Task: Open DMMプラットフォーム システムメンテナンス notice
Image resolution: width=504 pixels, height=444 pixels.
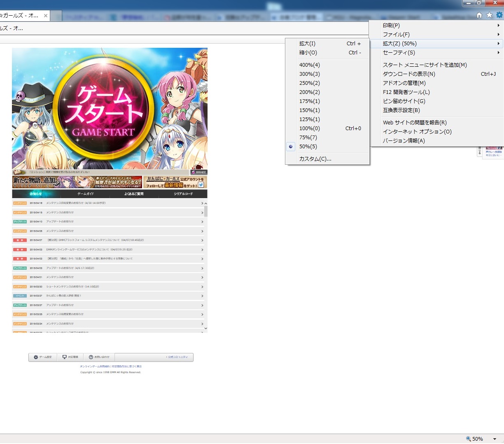Action: click(108, 240)
